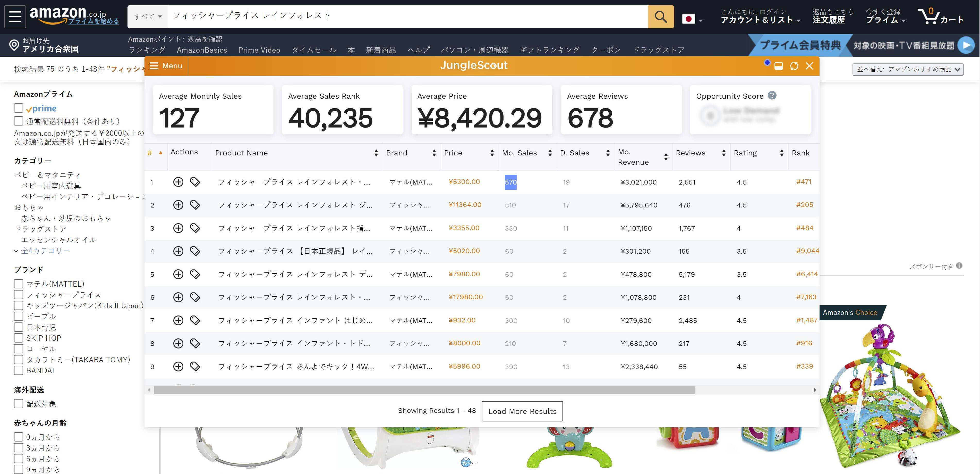Open the すべて search category dropdown
980x474 pixels.
[148, 17]
